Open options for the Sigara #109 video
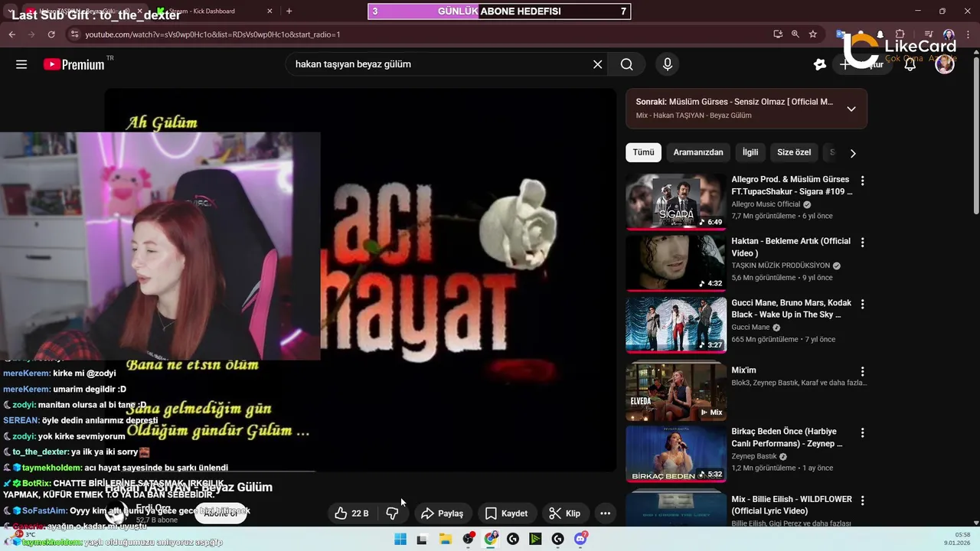 [x=862, y=181]
